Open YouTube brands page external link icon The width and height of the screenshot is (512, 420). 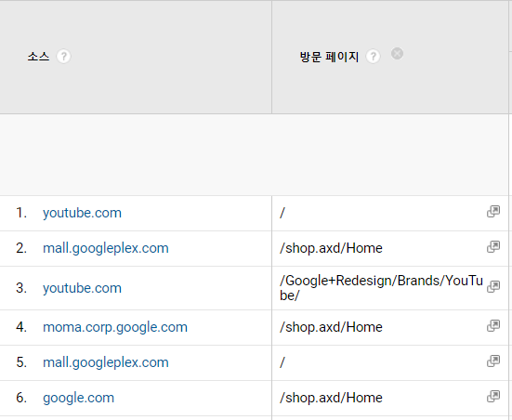click(x=493, y=286)
